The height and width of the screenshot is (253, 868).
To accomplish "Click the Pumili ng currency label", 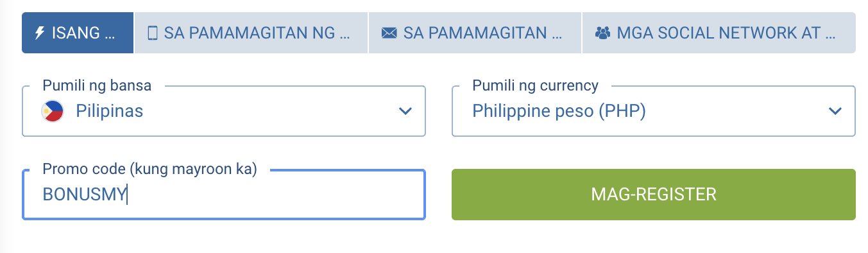I will pyautogui.click(x=535, y=85).
